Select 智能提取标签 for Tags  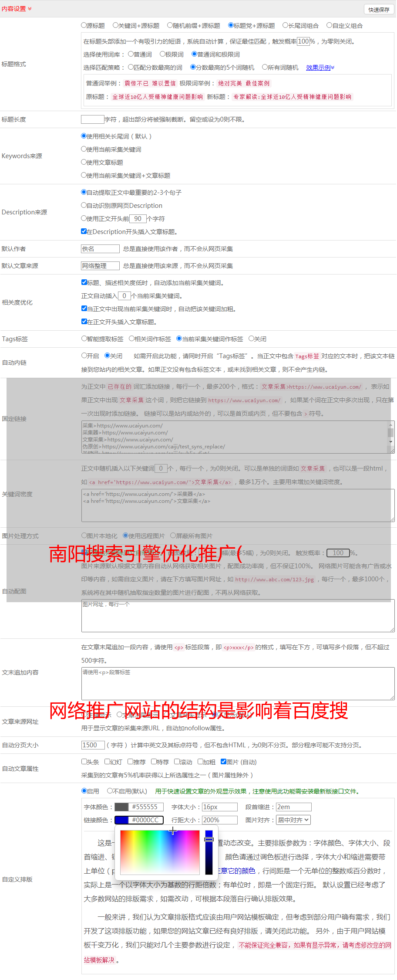point(84,339)
